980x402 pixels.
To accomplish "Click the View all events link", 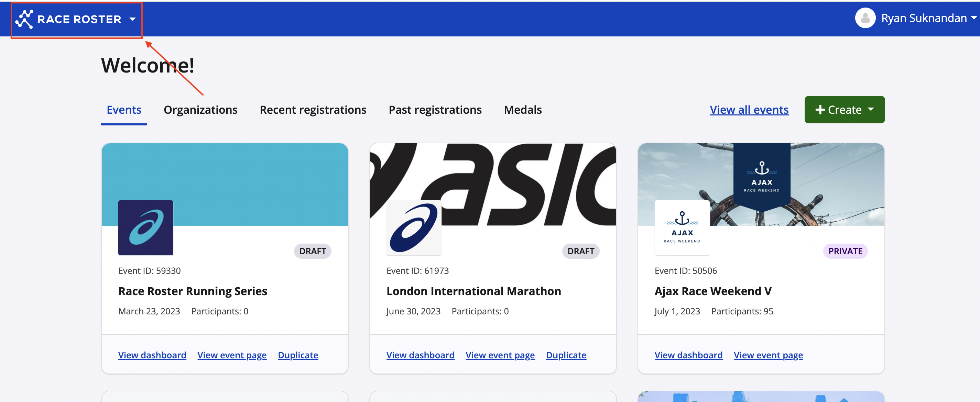I will coord(749,110).
